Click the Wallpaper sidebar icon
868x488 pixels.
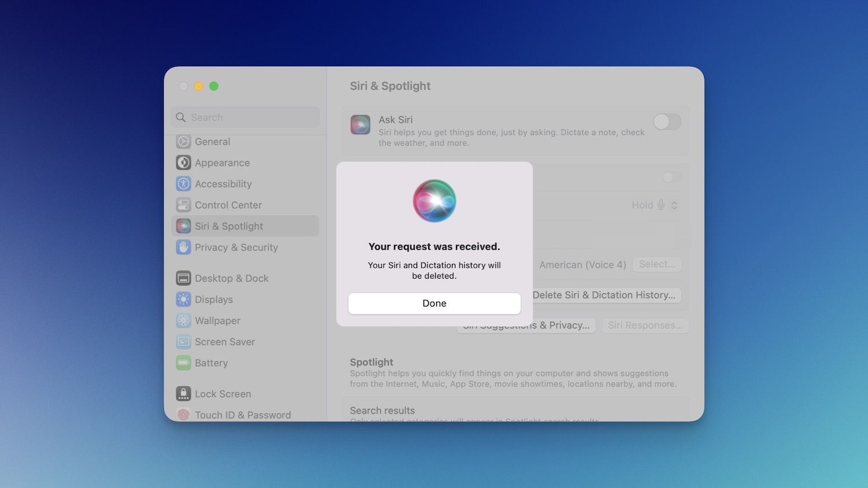pyautogui.click(x=183, y=320)
